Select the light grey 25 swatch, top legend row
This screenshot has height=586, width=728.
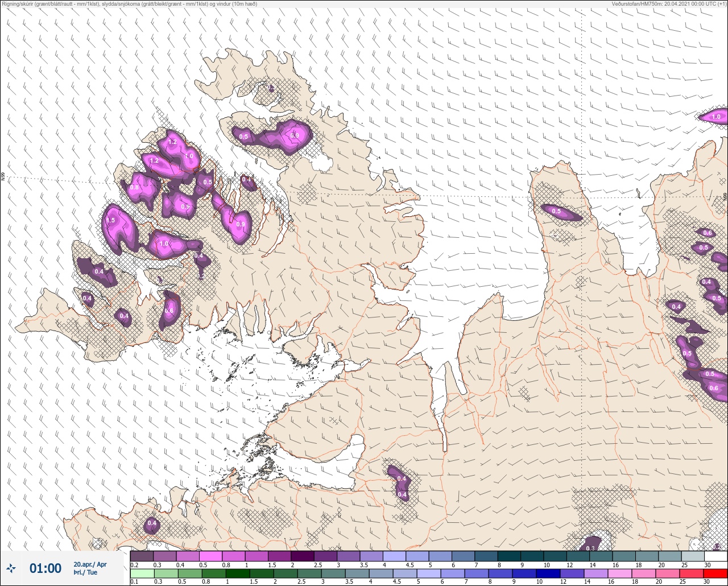tap(693, 556)
